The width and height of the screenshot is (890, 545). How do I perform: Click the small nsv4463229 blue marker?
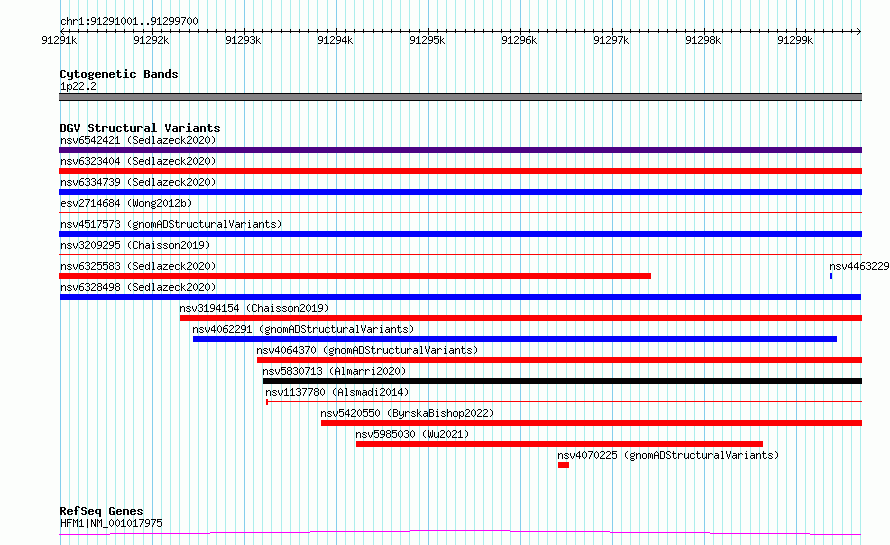[831, 276]
